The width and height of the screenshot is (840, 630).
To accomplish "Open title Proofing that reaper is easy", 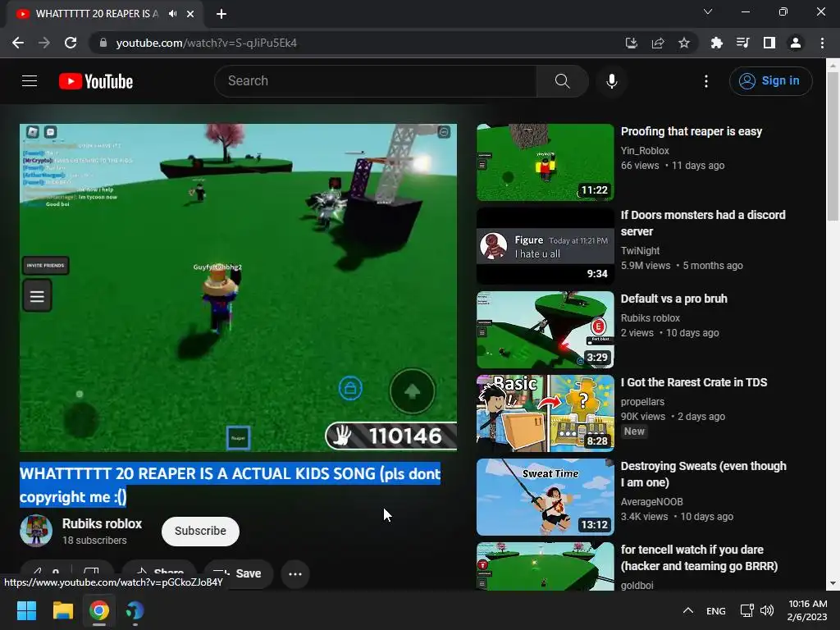I will (x=691, y=131).
